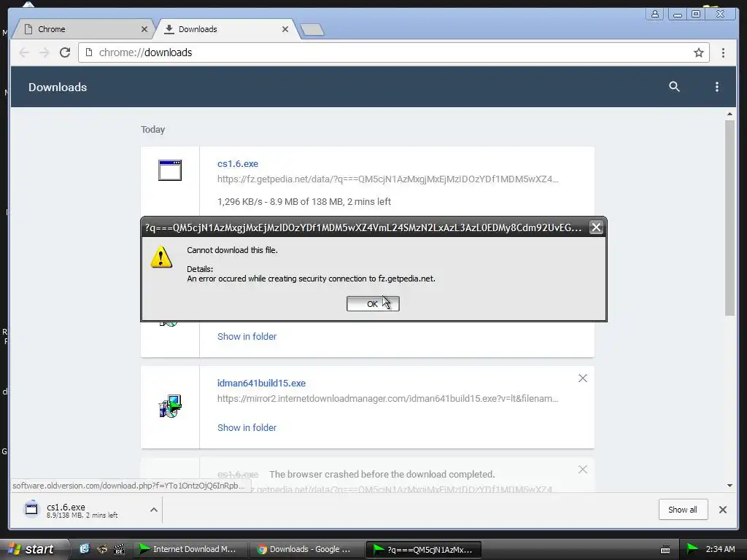The width and height of the screenshot is (747, 560).
Task: Click the 2:34 AM clock
Action: [x=720, y=549]
